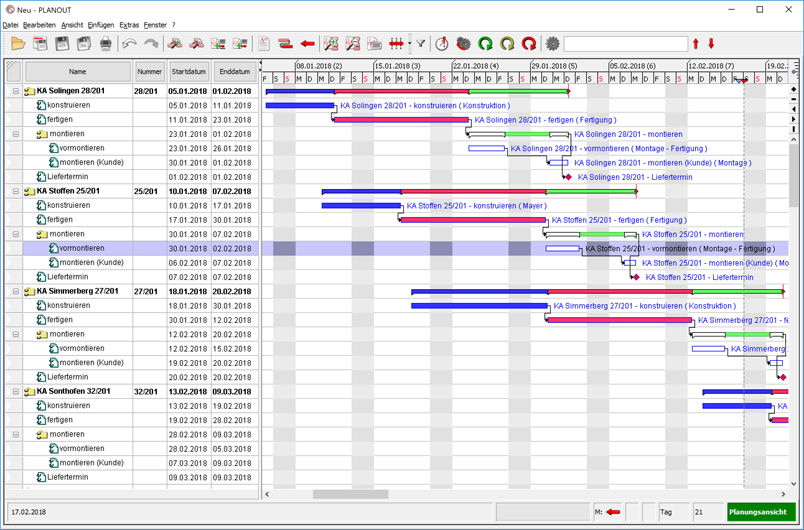Collapse montieren group under KA Stoffen
This screenshot has width=804, height=530.
(16, 234)
